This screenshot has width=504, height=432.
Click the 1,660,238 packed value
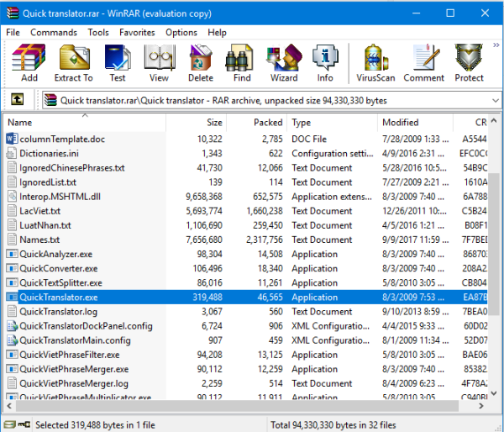point(265,211)
